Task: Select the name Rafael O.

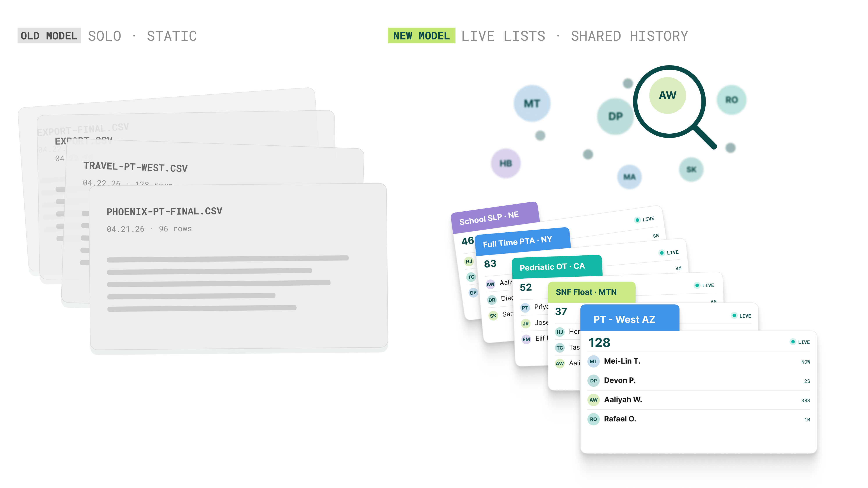Action: click(x=620, y=419)
